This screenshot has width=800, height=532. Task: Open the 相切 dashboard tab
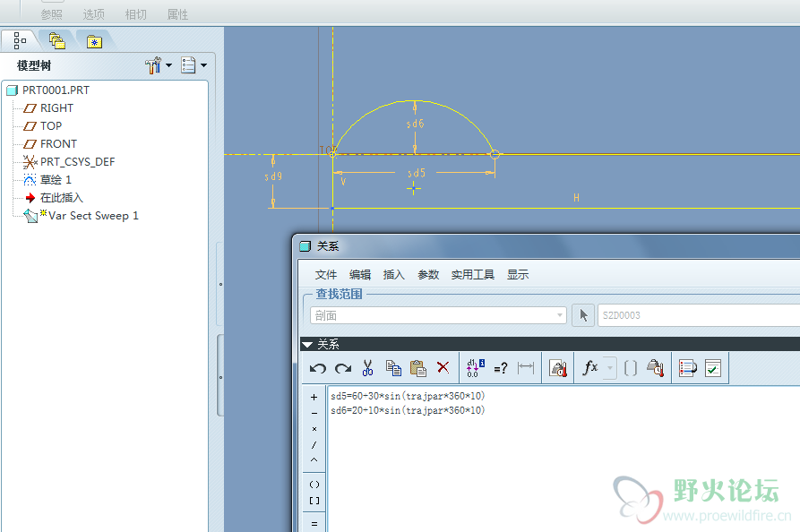coord(135,14)
